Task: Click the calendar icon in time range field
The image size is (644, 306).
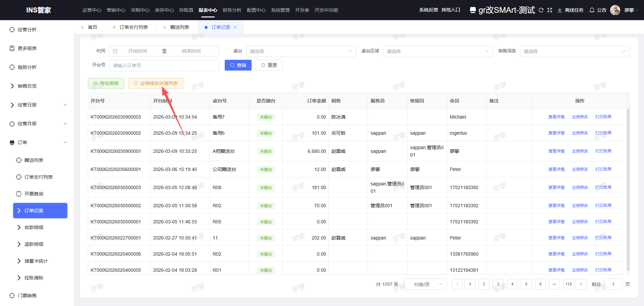Action: click(x=115, y=51)
